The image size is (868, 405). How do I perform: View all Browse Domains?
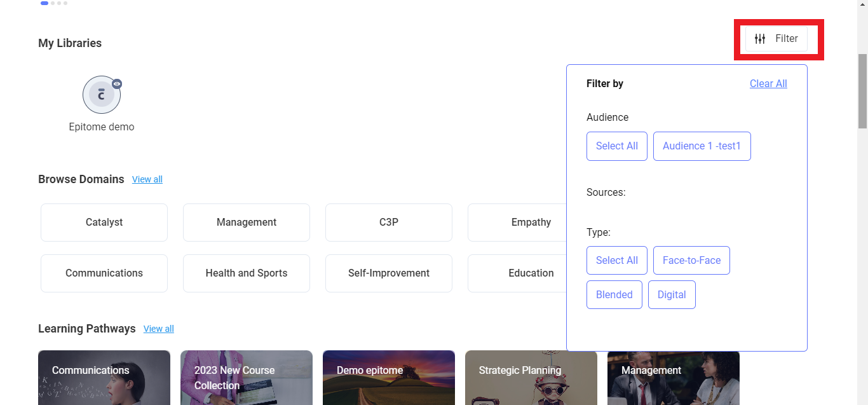point(147,179)
